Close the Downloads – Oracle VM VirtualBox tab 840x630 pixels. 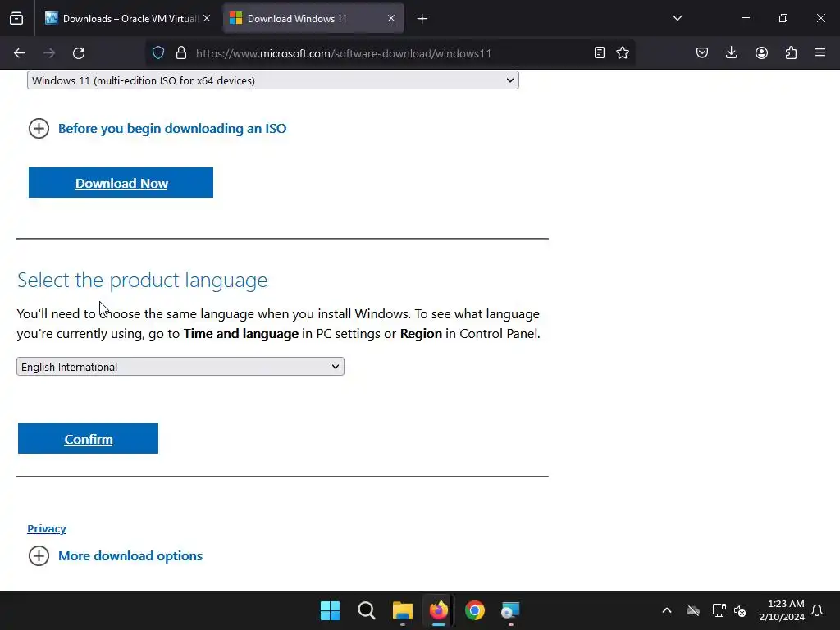(x=207, y=19)
